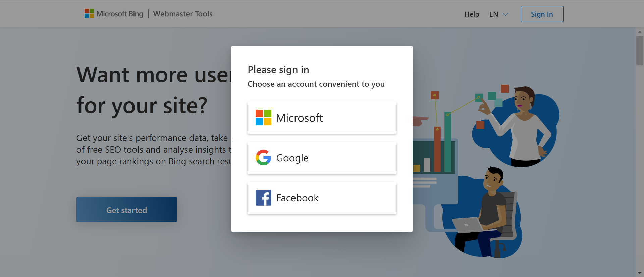The width and height of the screenshot is (644, 277).
Task: Select the Microsoft four-square icon in the dialog
Action: 264,117
